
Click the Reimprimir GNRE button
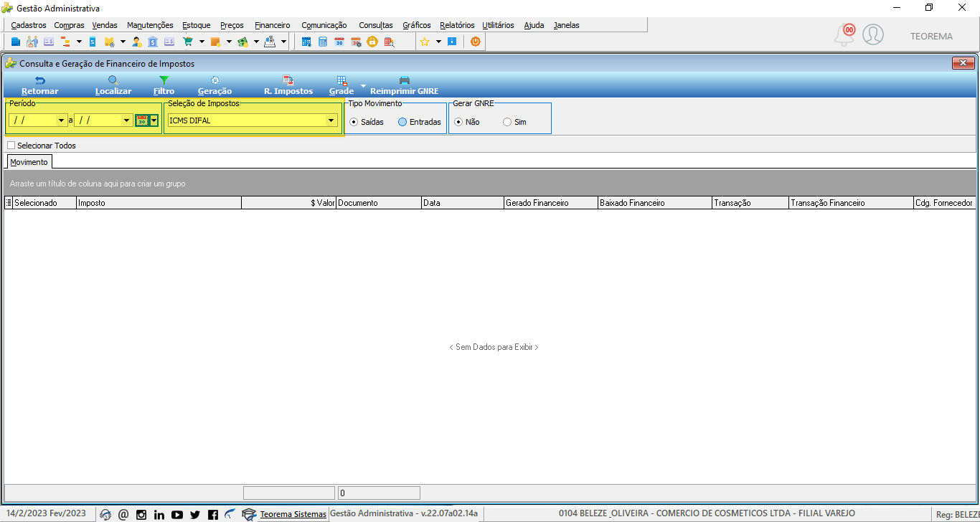click(x=404, y=85)
